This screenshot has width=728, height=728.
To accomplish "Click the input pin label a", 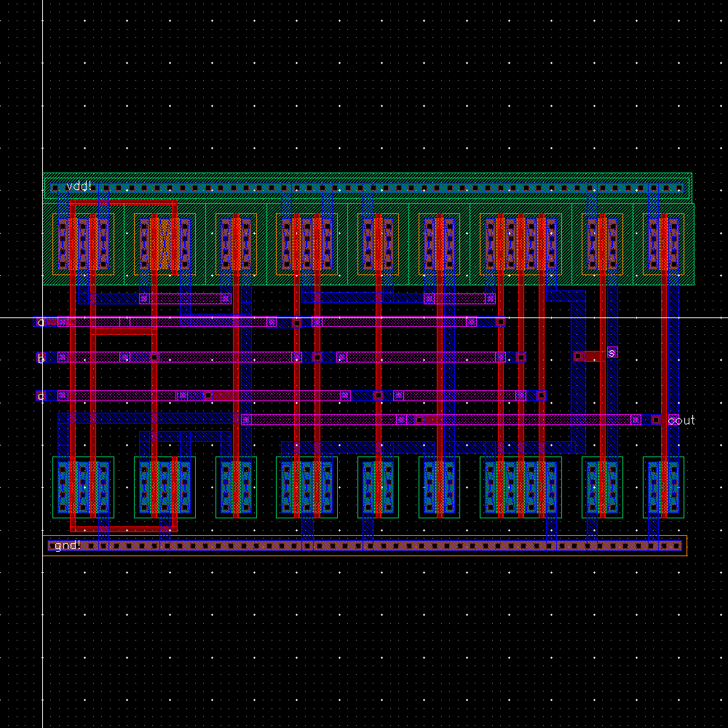I will tap(41, 323).
